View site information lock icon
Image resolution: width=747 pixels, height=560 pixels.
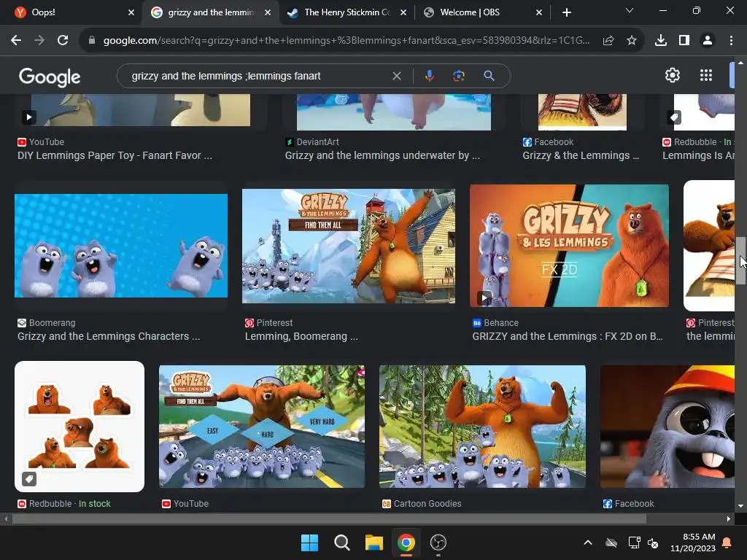pos(92,41)
